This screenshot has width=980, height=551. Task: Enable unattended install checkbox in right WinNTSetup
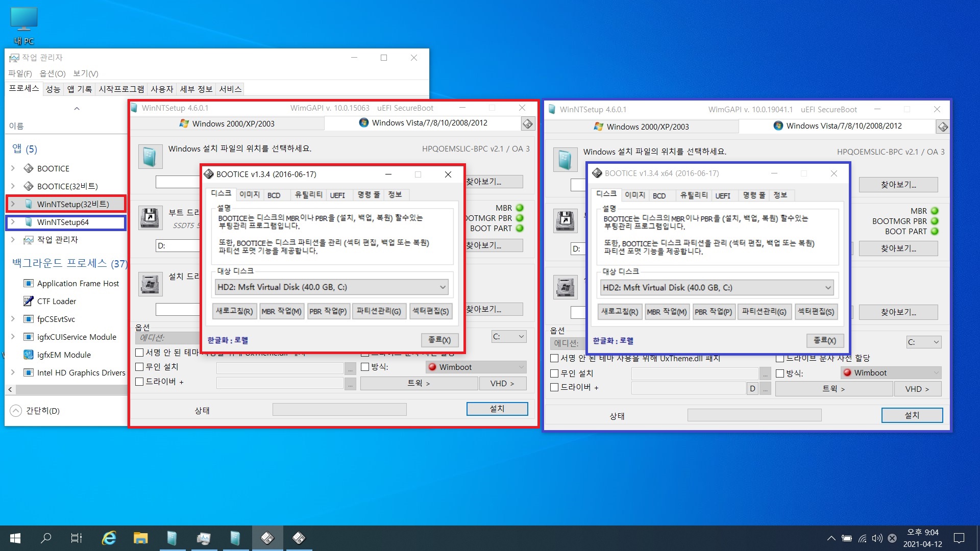(x=554, y=373)
